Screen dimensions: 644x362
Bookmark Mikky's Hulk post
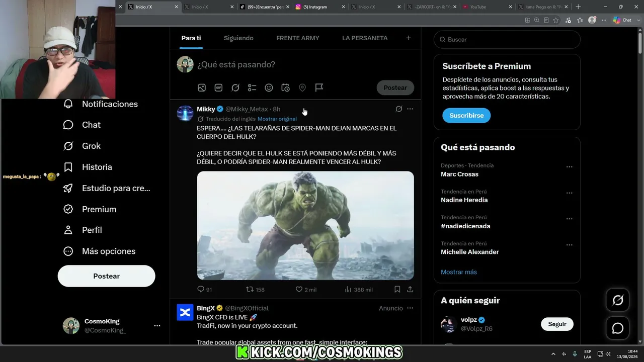397,289
